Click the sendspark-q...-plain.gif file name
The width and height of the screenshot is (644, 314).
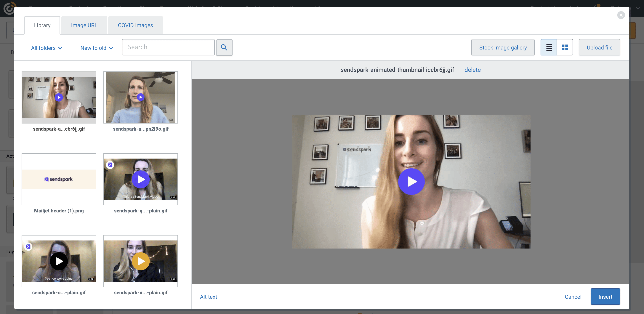pyautogui.click(x=141, y=211)
